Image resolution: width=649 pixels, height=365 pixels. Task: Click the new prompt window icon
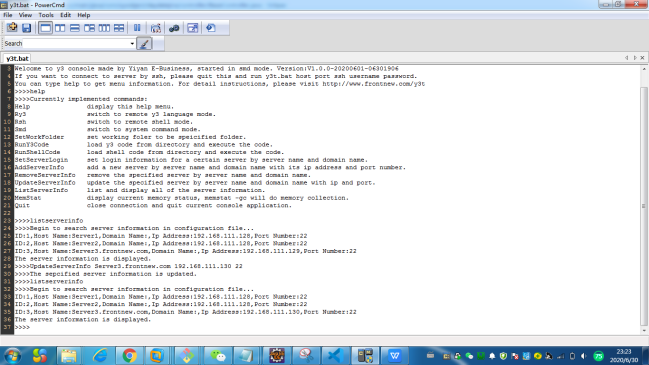tap(12, 28)
